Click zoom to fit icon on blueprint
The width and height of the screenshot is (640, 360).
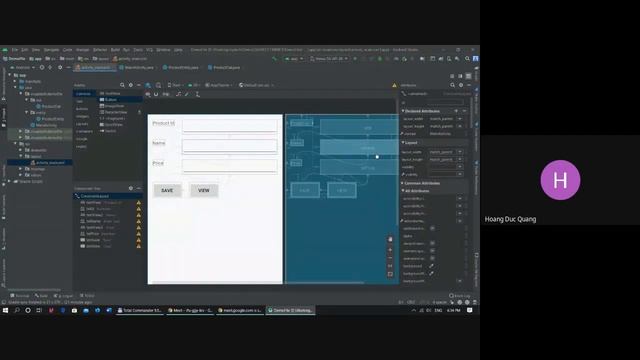click(390, 274)
